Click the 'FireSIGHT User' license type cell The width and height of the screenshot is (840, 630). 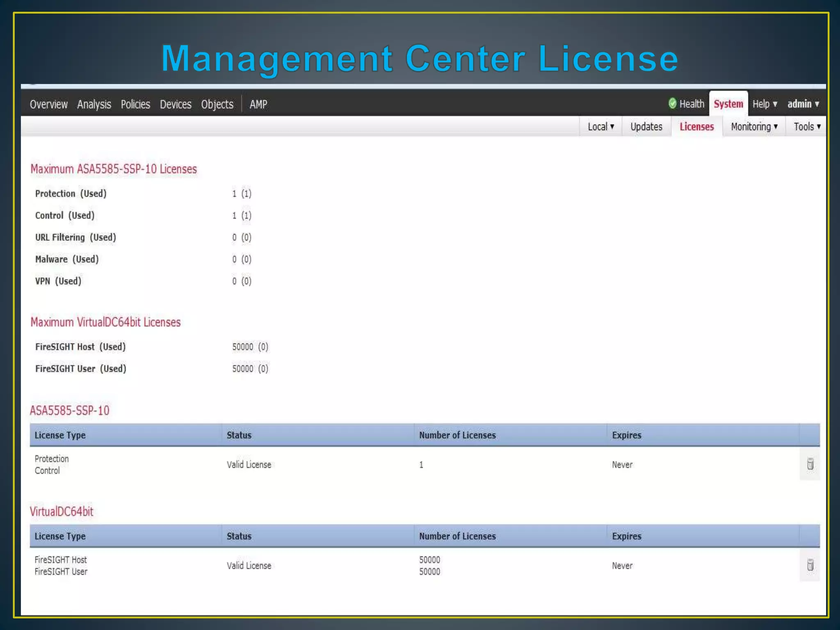point(61,571)
